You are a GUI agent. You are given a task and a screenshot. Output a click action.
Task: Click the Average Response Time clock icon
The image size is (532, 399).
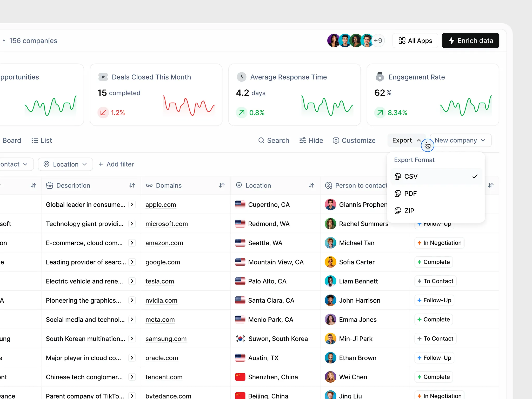tap(242, 77)
